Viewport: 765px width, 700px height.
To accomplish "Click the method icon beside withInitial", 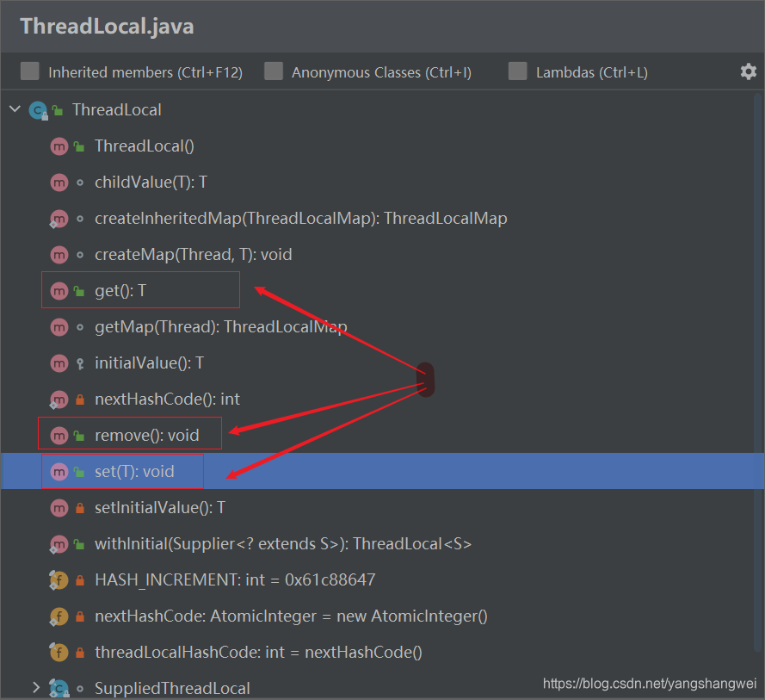I will pyautogui.click(x=58, y=543).
